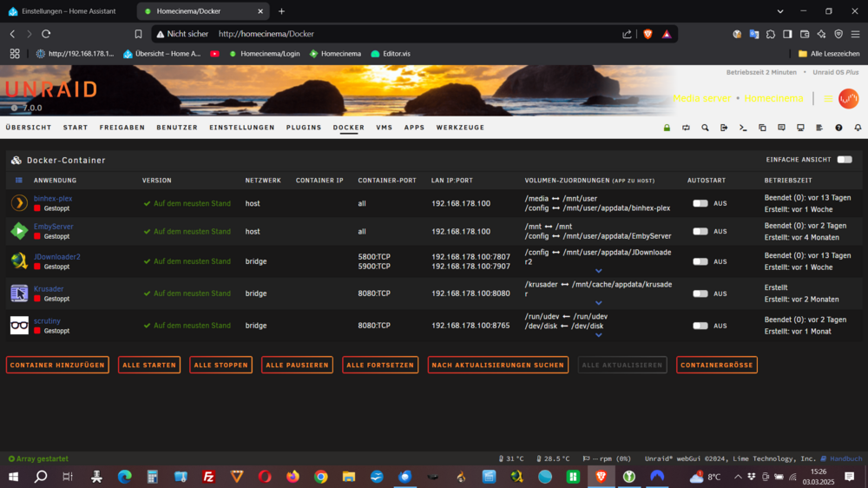This screenshot has width=868, height=488.
Task: Open Chrome from the taskbar
Action: pos(321,477)
